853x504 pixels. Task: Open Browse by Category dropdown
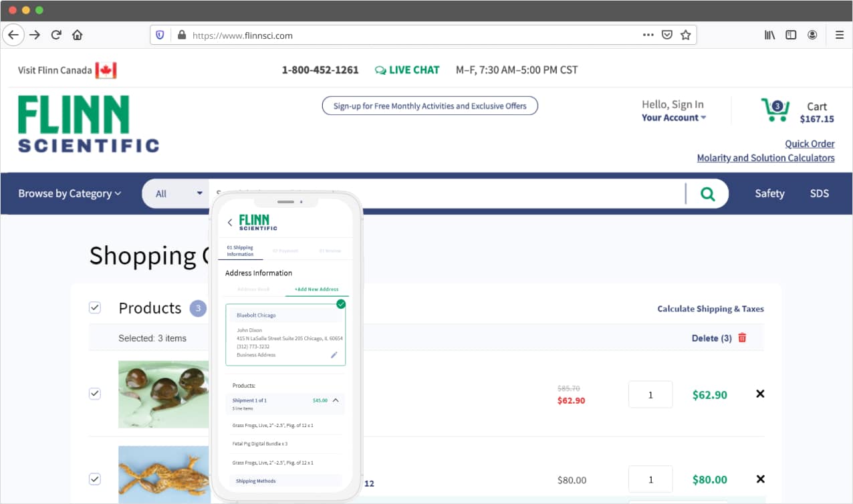coord(70,194)
